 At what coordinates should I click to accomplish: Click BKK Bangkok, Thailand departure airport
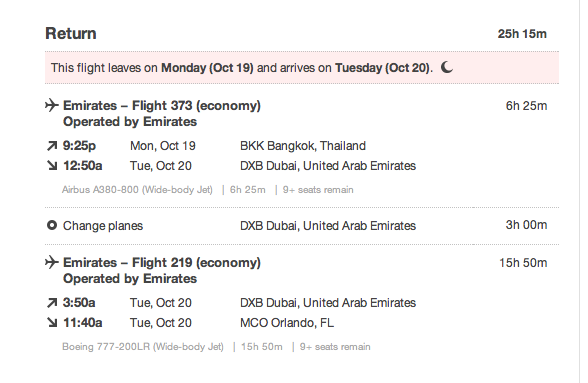303,146
